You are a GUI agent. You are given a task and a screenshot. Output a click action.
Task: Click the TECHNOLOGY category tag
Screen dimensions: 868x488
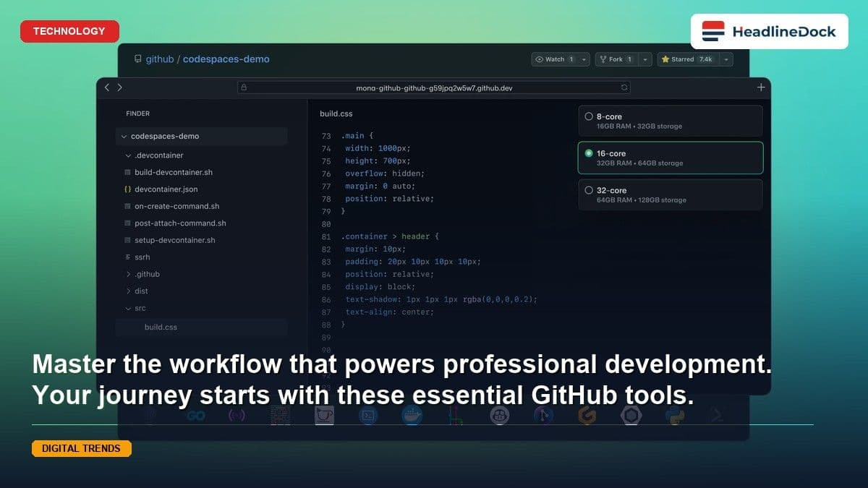(x=69, y=31)
